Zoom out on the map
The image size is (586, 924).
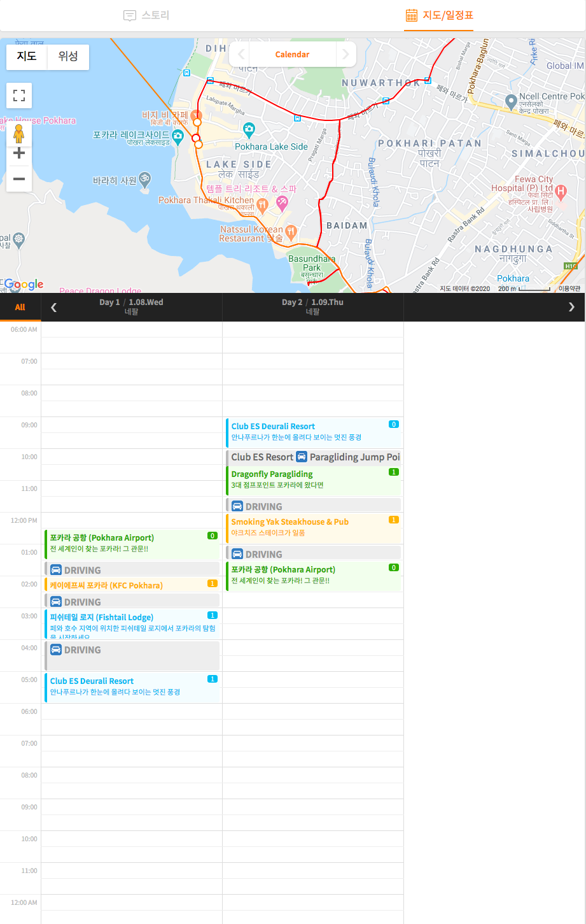tap(19, 179)
